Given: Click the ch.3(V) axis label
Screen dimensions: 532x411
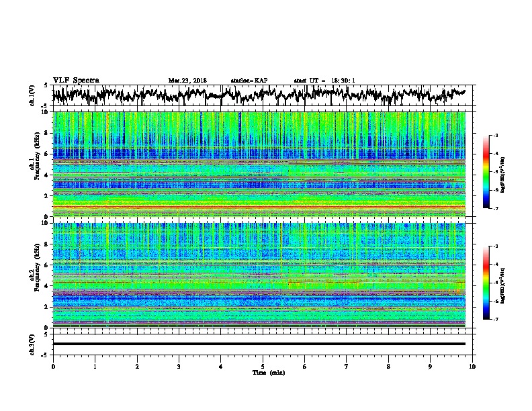Looking at the screenshot, I should pyautogui.click(x=32, y=345).
